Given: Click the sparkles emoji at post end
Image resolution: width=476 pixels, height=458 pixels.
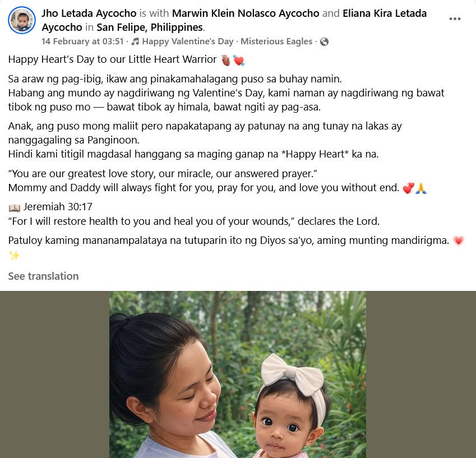Looking at the screenshot, I should tap(14, 255).
